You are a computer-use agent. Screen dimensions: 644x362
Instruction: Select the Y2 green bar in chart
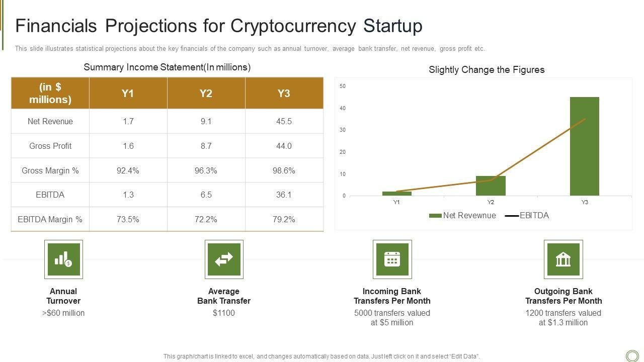coord(491,186)
